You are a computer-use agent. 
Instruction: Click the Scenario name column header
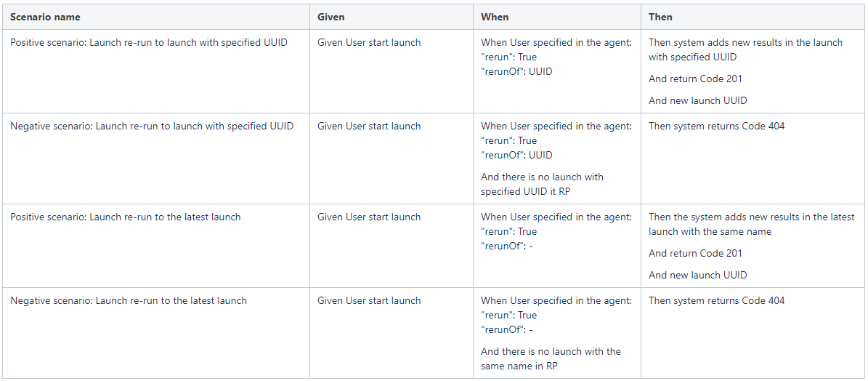45,17
